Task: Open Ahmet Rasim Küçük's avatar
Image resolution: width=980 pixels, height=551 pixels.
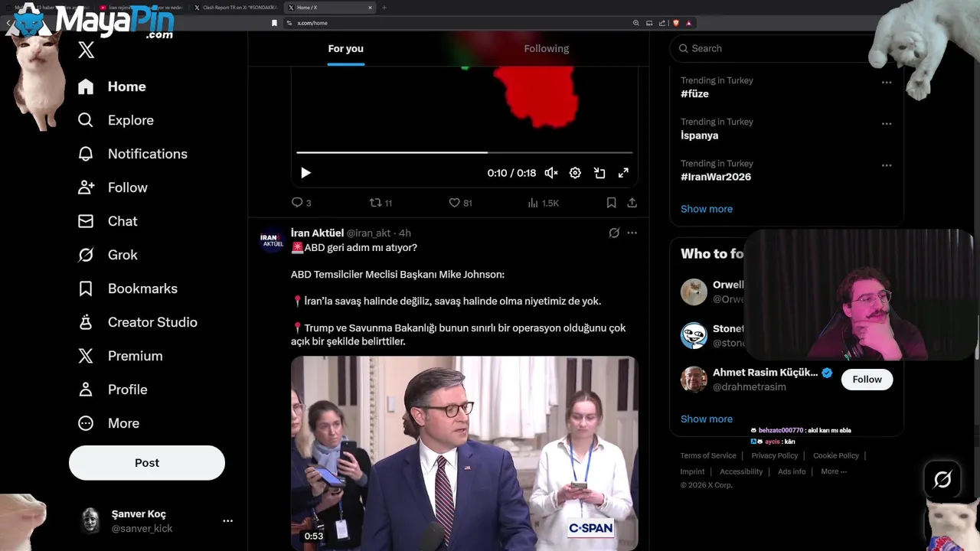Action: click(x=694, y=380)
